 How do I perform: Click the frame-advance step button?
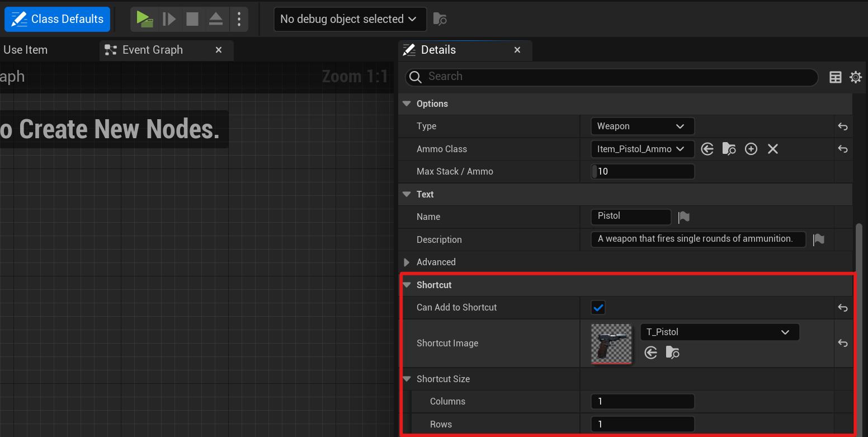(x=169, y=19)
